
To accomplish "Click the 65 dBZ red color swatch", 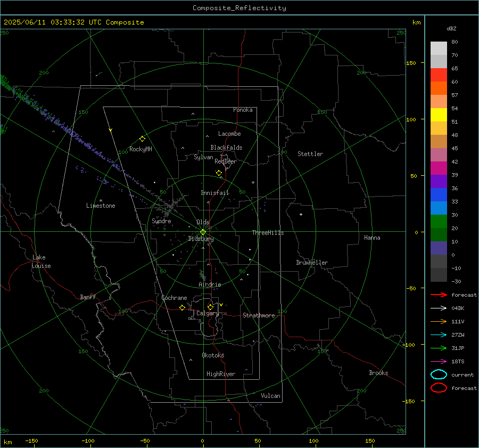I will (439, 75).
